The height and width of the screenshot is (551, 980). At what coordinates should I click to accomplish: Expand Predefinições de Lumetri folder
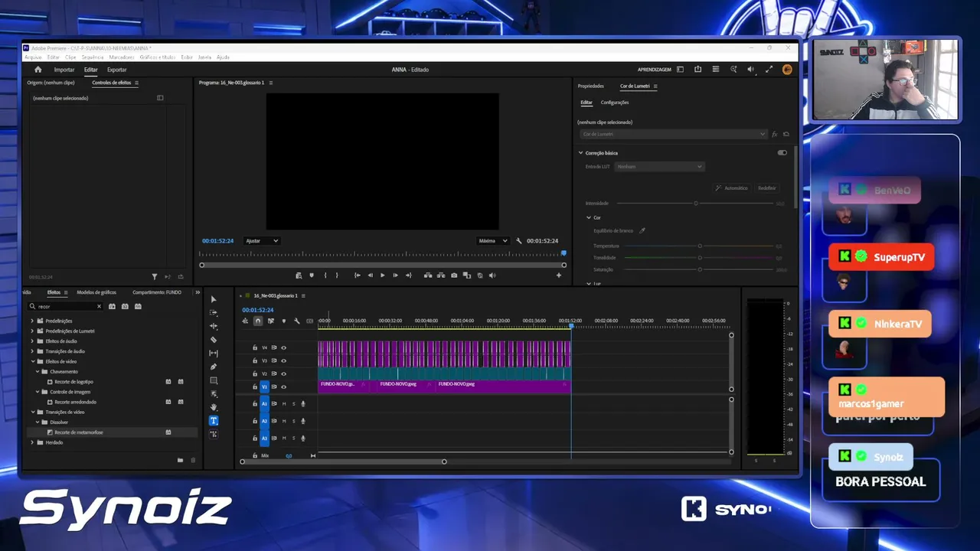point(32,331)
